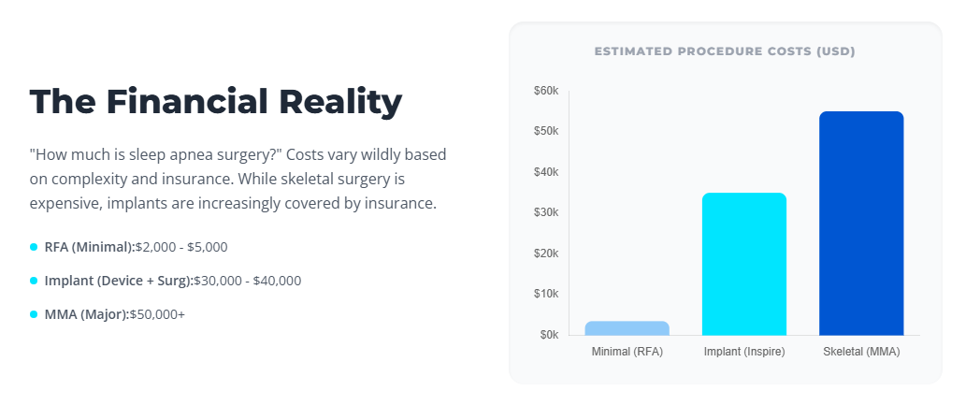Click the MMA (Major) list label
The height and width of the screenshot is (420, 980).
click(x=87, y=314)
